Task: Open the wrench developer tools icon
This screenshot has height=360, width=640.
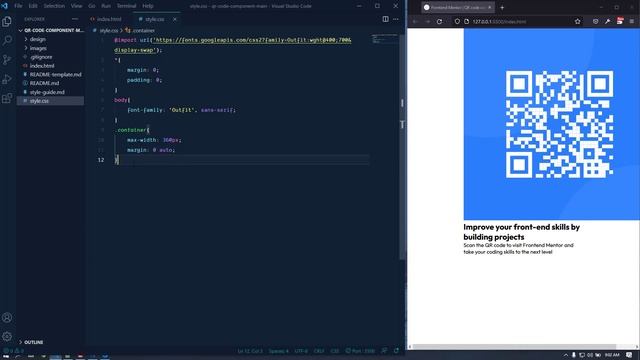Action: tap(608, 22)
